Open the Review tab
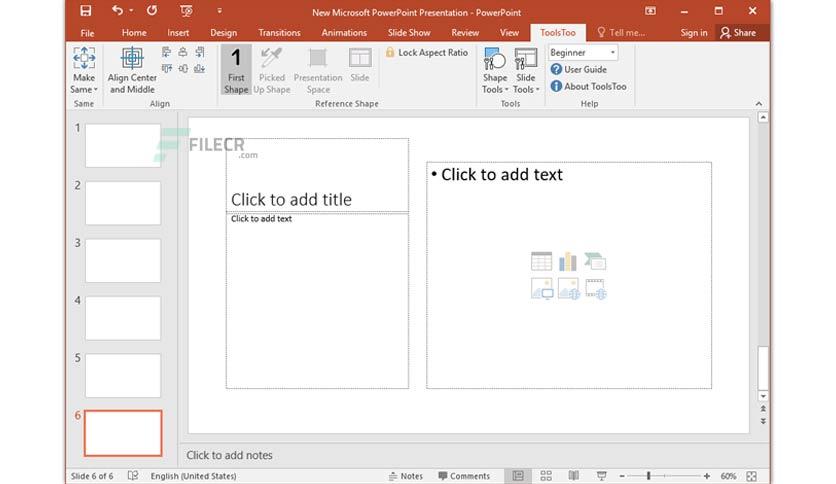Image resolution: width=836 pixels, height=484 pixels. [x=465, y=33]
